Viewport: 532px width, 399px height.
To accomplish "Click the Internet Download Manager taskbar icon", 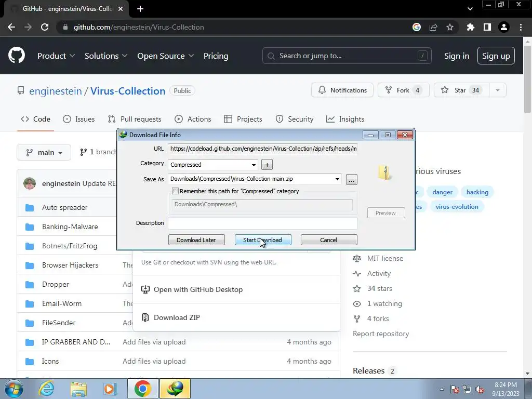I will tap(175, 389).
